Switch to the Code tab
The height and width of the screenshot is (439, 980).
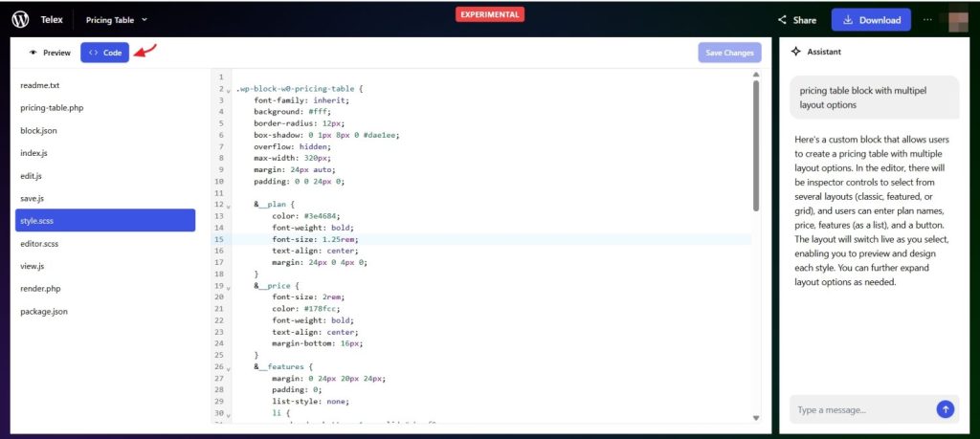105,53
